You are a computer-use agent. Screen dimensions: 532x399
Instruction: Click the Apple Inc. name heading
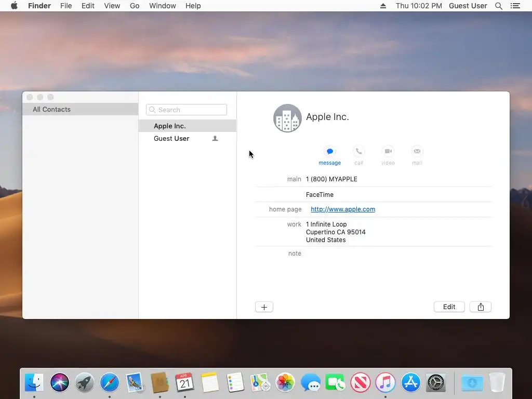click(x=327, y=117)
